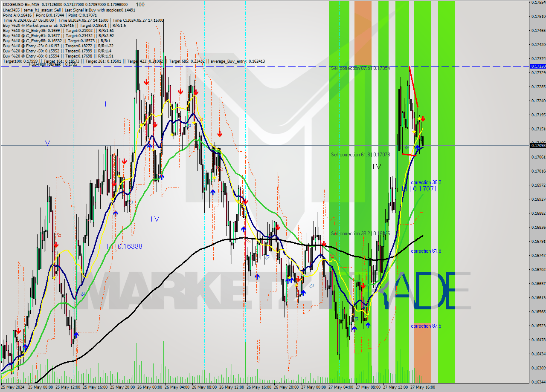Select 'Sell correction 61.8 | 0.17078' label
The image size is (546, 392).
(360, 155)
